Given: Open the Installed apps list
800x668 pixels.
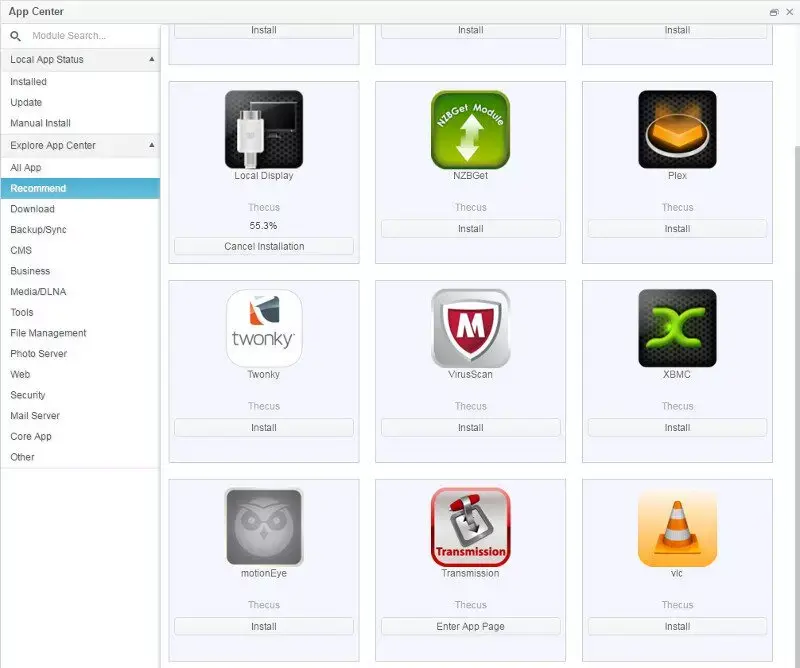Looking at the screenshot, I should click(80, 82).
